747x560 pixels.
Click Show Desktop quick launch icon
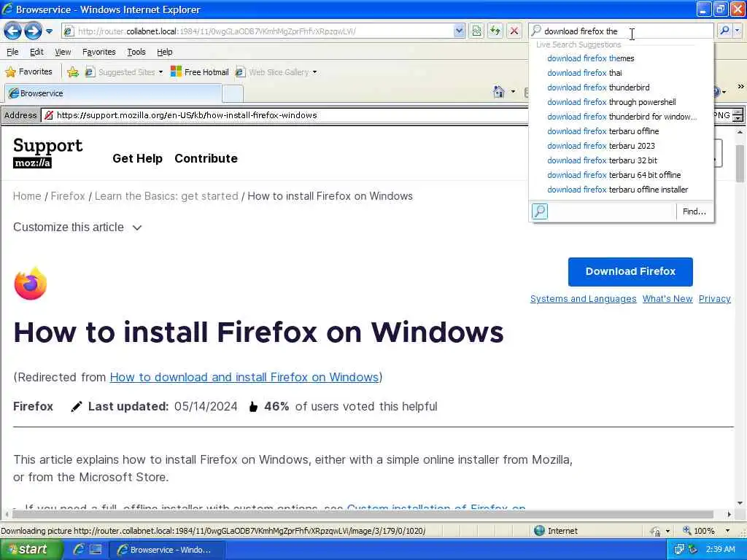point(96,550)
